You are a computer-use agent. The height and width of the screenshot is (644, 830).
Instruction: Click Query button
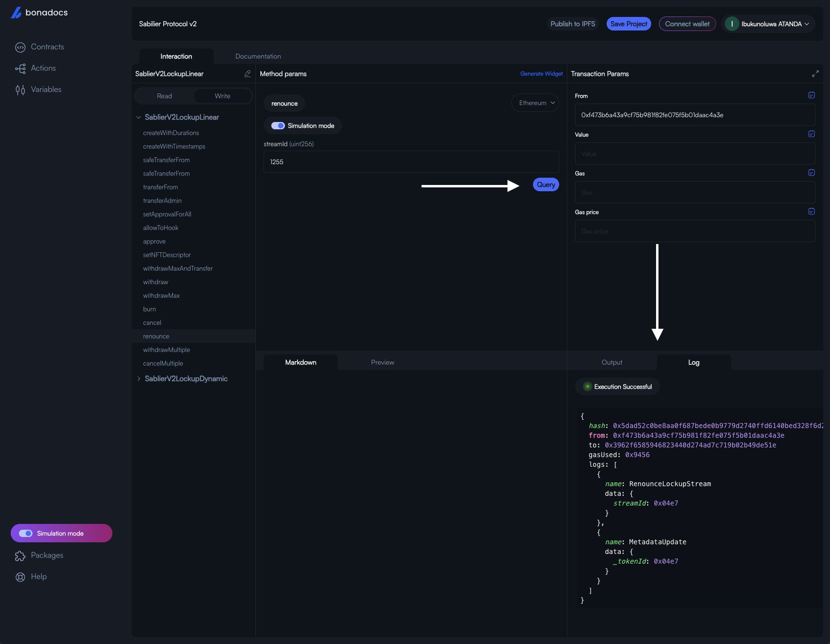[546, 184]
